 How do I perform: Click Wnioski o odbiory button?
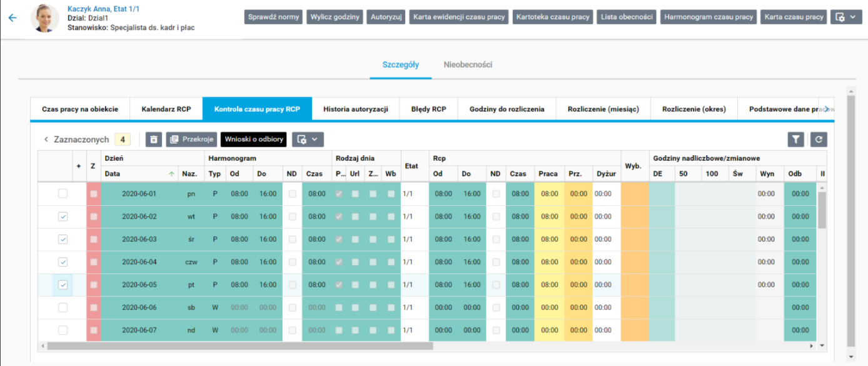[x=253, y=140]
